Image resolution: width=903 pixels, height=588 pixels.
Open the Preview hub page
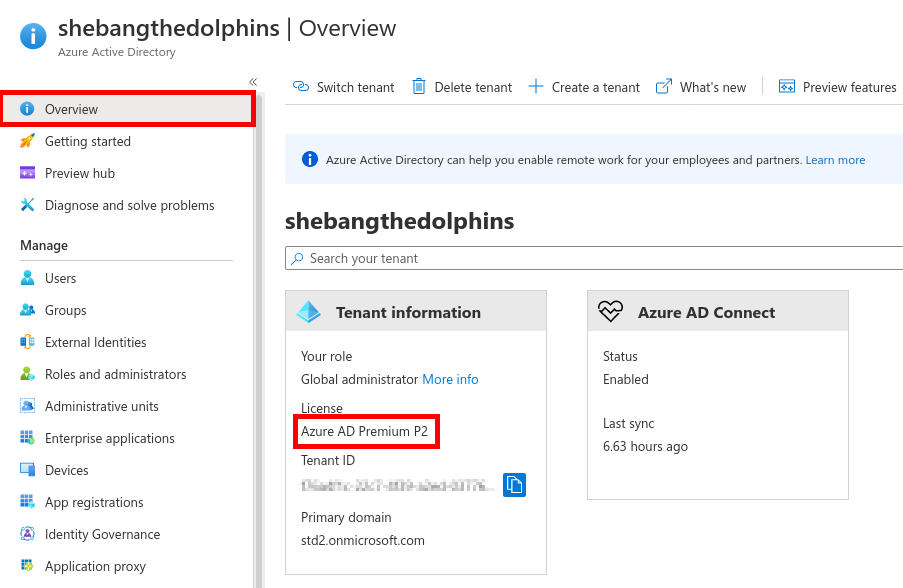pos(80,173)
